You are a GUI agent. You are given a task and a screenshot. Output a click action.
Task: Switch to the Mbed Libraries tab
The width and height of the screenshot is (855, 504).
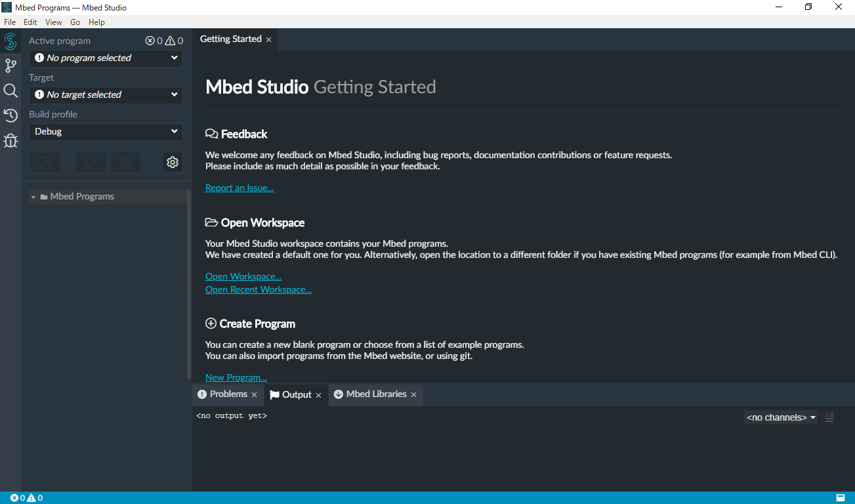(x=375, y=394)
